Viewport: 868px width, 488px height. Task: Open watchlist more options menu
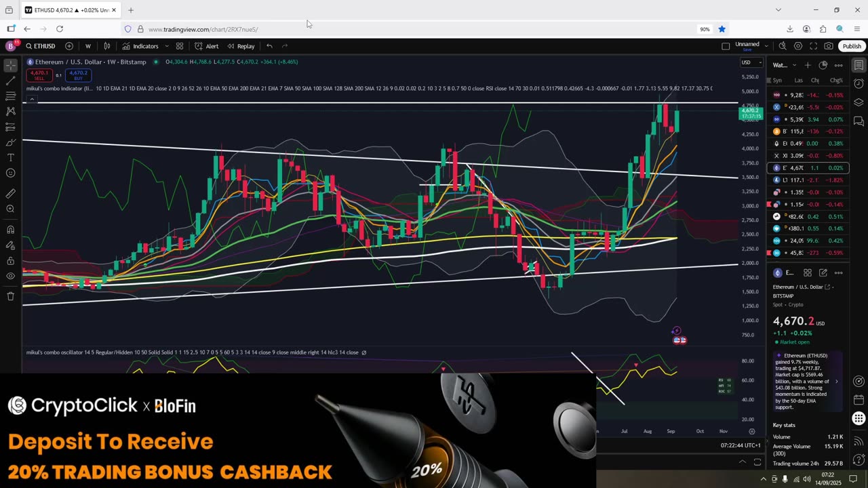click(x=839, y=65)
